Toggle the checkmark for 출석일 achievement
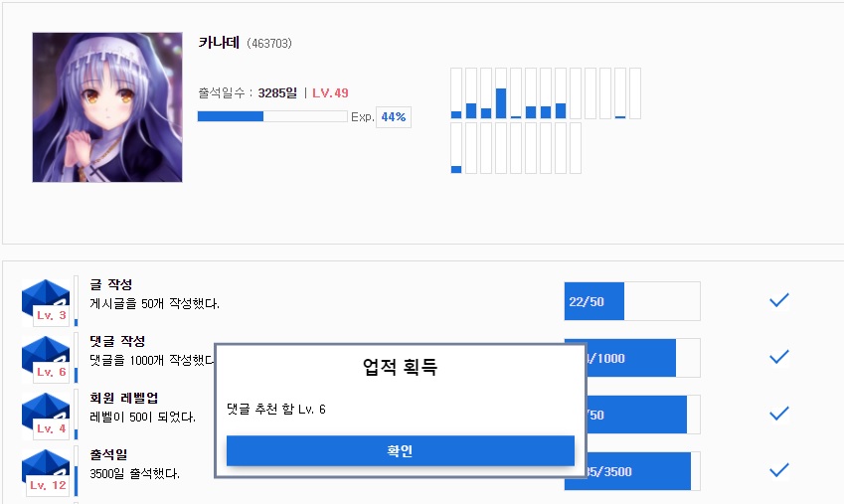The width and height of the screenshot is (844, 504). (779, 470)
